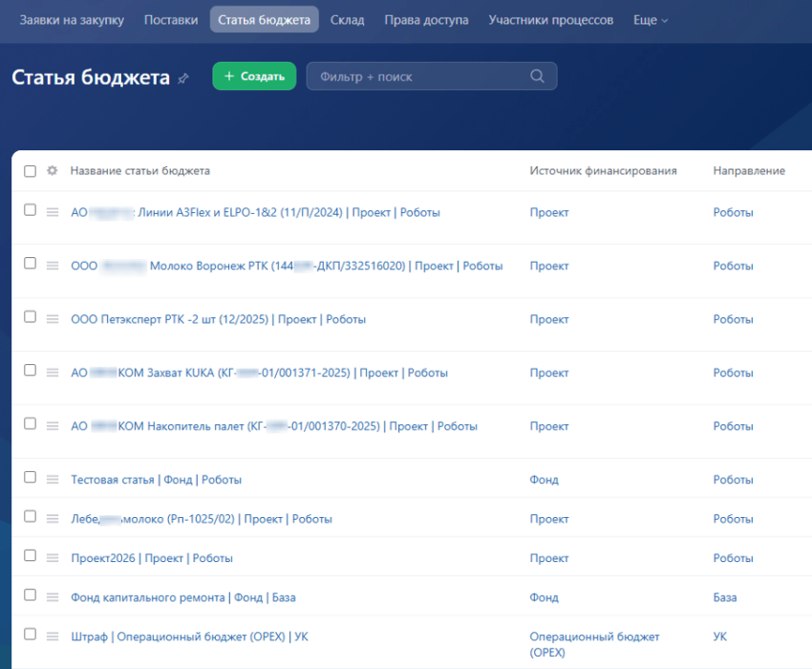The width and height of the screenshot is (812, 669).
Task: Focus the Фильтр + поиск input field
Action: [432, 76]
